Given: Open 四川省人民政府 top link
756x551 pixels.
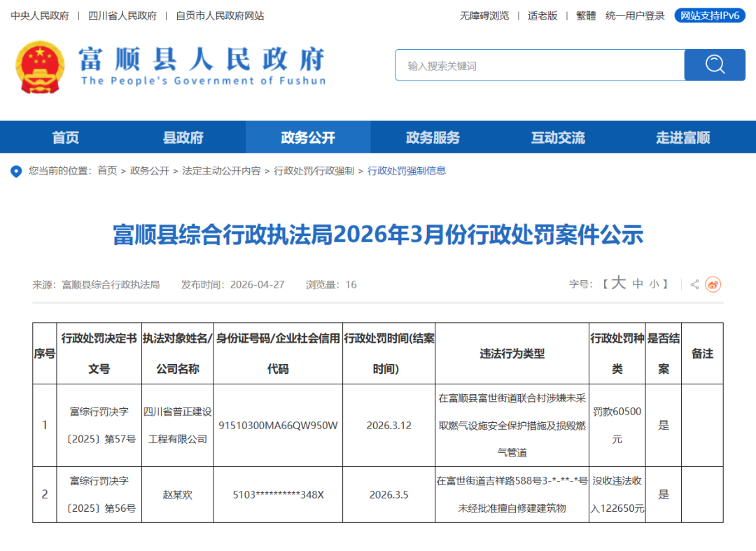Looking at the screenshot, I should point(122,16).
